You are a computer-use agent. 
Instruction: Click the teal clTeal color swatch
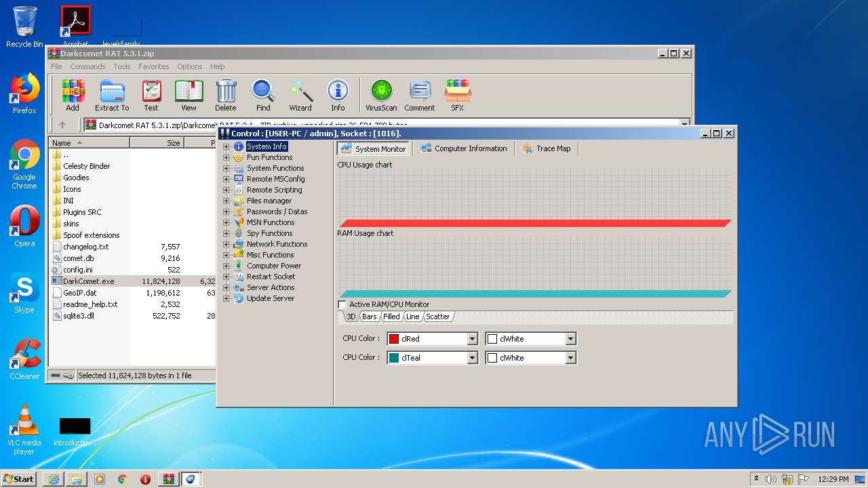coord(394,358)
